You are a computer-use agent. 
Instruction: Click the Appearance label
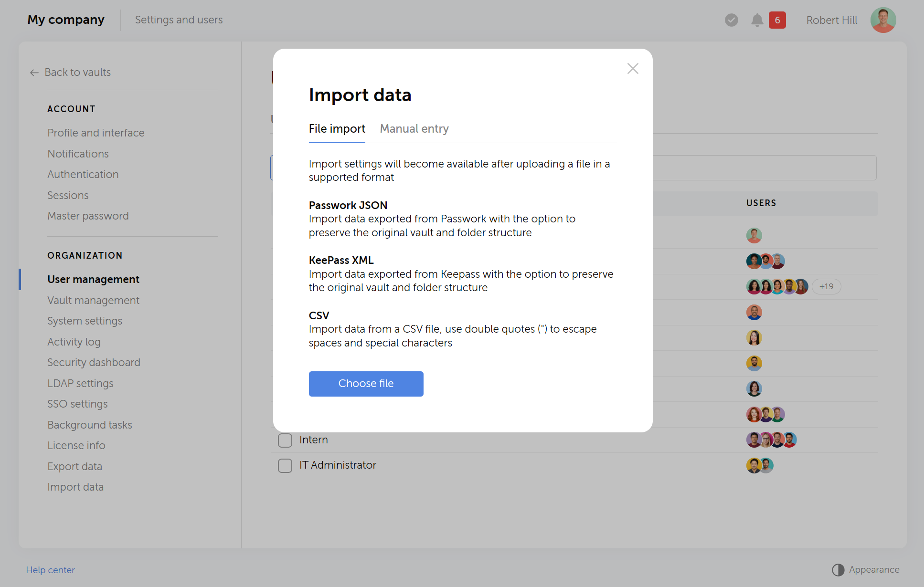click(874, 570)
